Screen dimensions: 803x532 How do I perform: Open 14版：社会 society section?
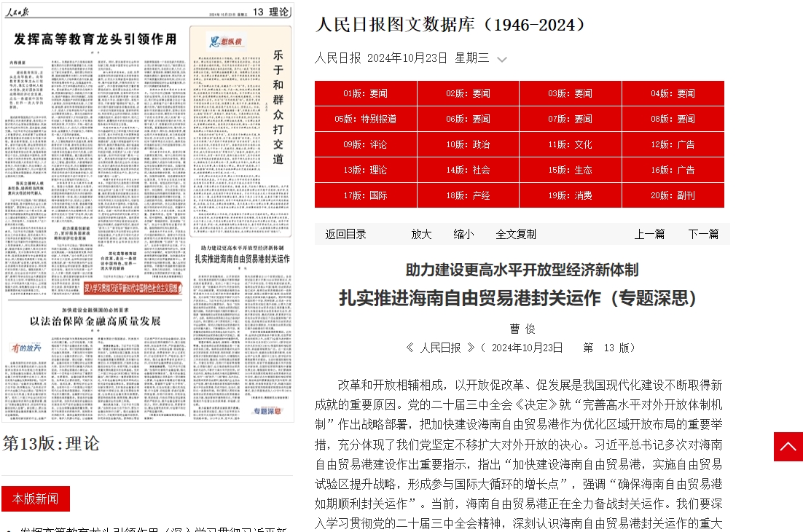[468, 170]
